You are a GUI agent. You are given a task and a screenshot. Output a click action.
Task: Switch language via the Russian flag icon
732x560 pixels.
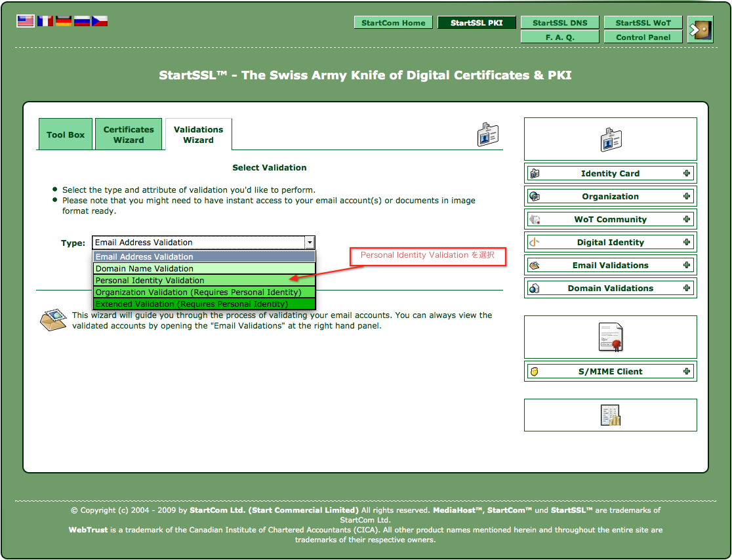point(82,21)
